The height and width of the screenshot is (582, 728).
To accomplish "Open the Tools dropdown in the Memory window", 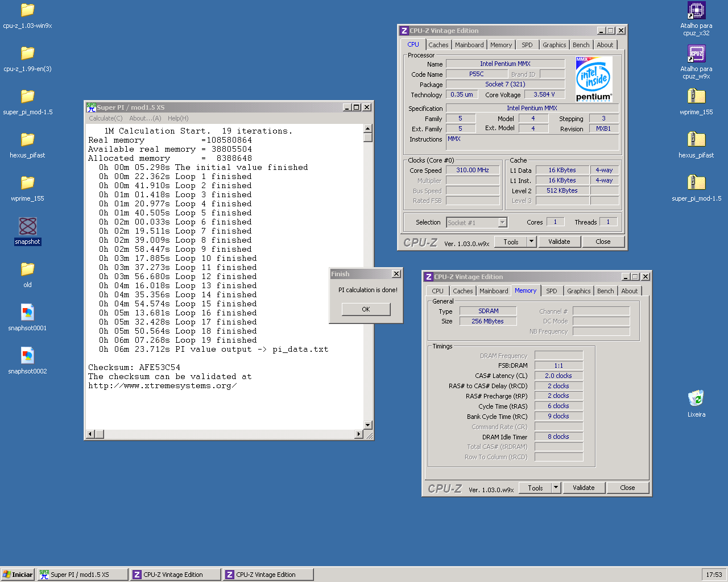I will 535,487.
